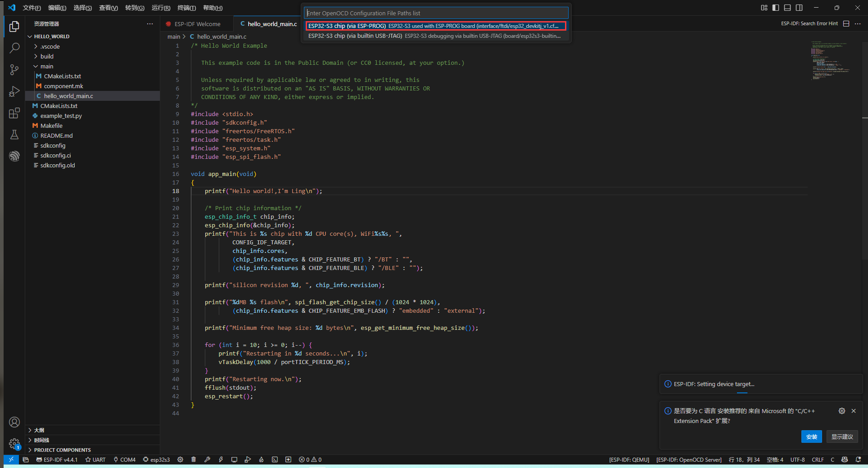Click 显示建议 show recommendations button
The width and height of the screenshot is (868, 468).
coord(842,436)
